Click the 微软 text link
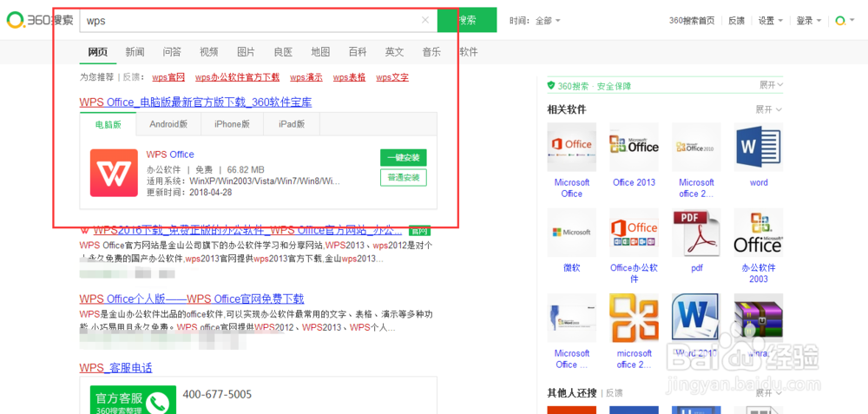Screen dimensions: 868x414 (572, 268)
